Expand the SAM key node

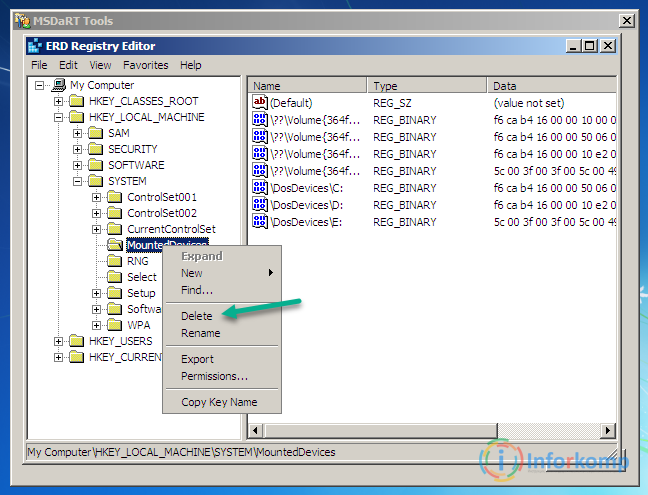77,133
